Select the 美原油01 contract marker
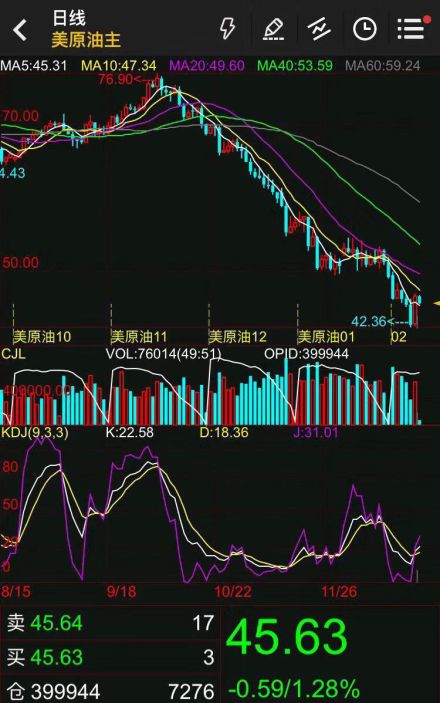Image resolution: width=440 pixels, height=703 pixels. pyautogui.click(x=326, y=337)
